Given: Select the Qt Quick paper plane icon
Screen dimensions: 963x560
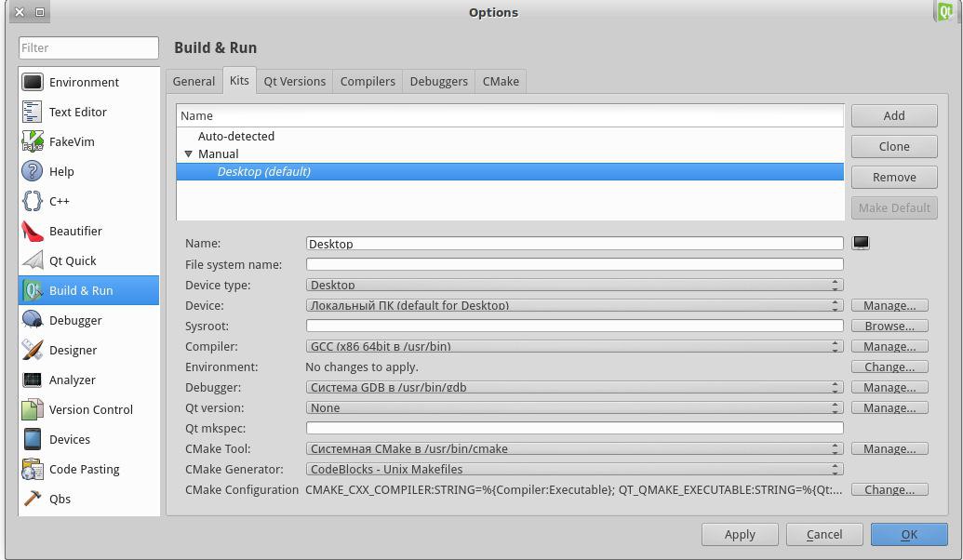Looking at the screenshot, I should [x=32, y=260].
